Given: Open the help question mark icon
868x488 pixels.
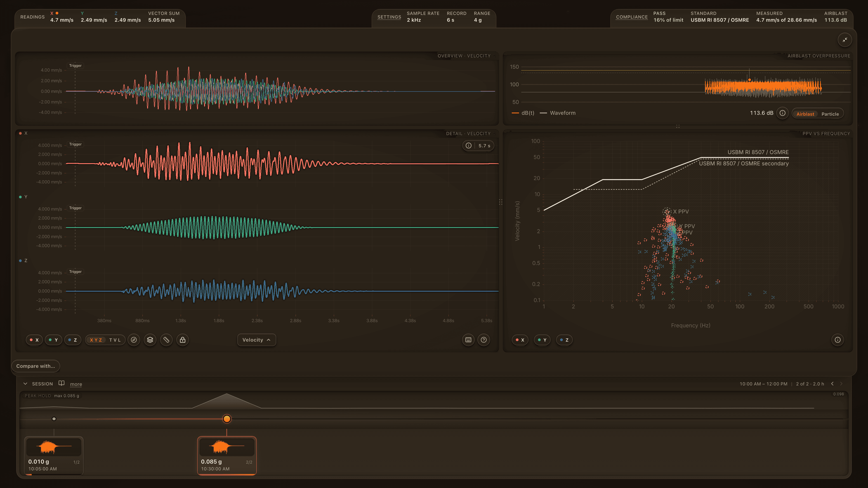Looking at the screenshot, I should [484, 340].
